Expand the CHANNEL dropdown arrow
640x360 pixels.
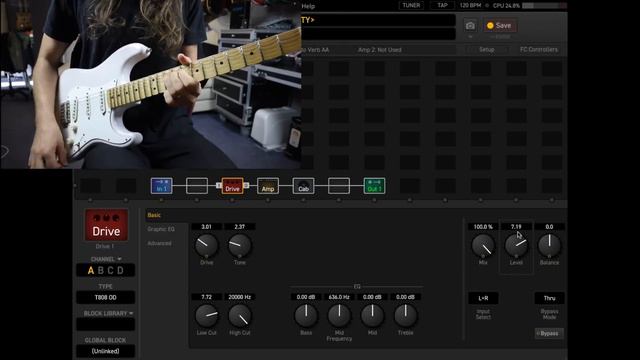[119, 259]
